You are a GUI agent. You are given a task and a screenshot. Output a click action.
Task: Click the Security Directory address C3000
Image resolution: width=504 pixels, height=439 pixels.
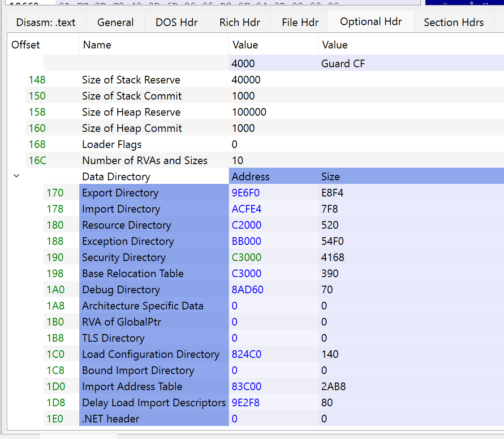(x=246, y=257)
